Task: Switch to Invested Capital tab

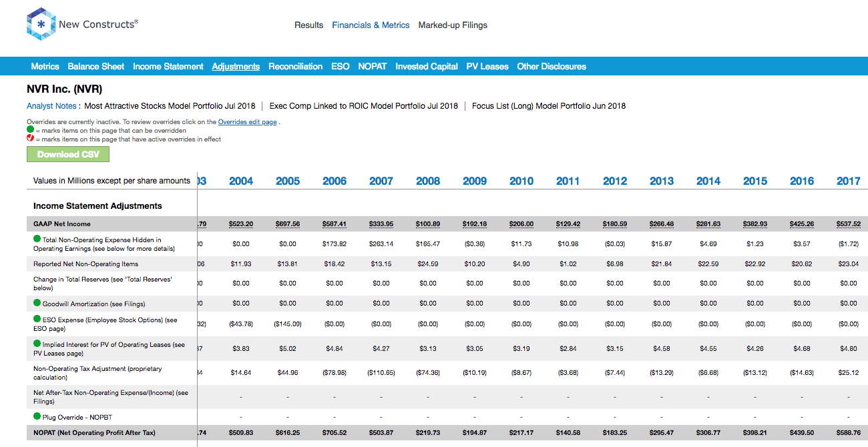Action: (427, 67)
